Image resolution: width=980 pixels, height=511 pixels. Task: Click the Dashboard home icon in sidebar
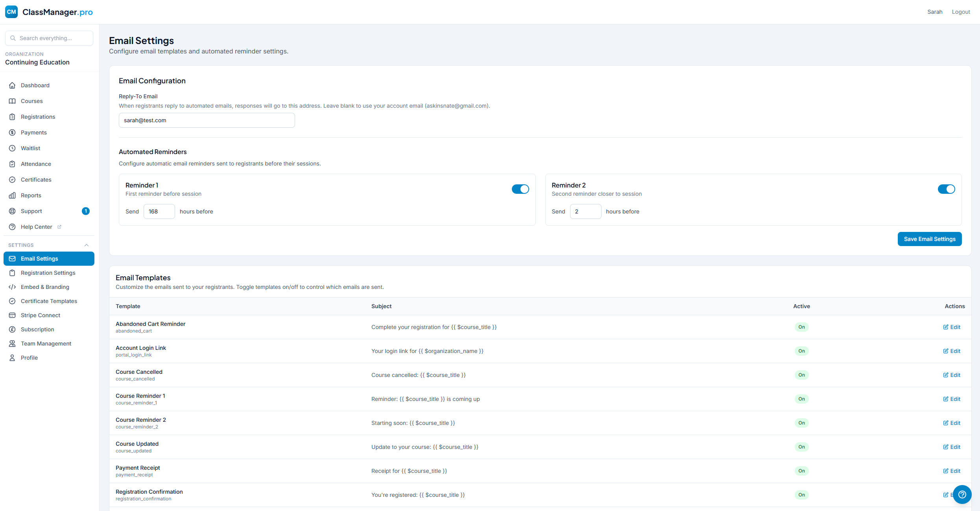tap(12, 85)
